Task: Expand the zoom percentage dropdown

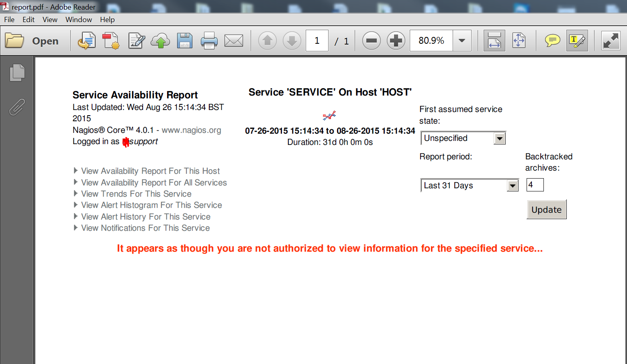Action: (x=462, y=41)
